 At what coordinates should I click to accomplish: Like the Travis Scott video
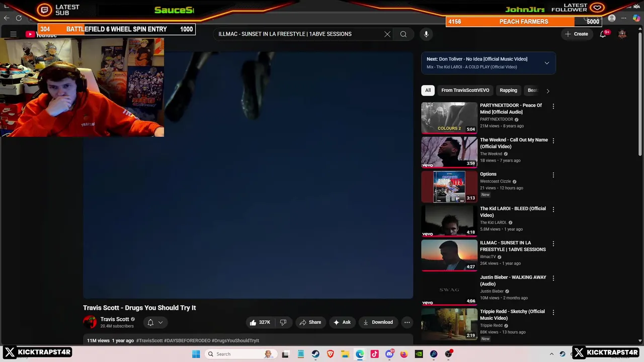260,322
